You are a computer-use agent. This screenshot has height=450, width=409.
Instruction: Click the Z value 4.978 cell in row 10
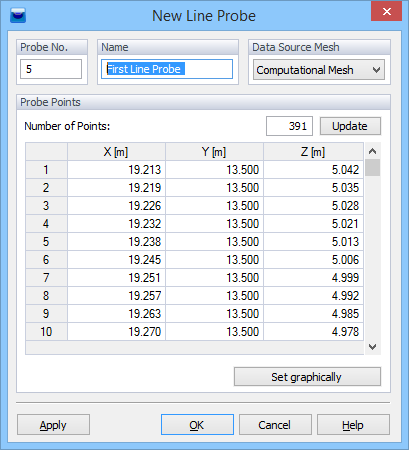(x=313, y=332)
